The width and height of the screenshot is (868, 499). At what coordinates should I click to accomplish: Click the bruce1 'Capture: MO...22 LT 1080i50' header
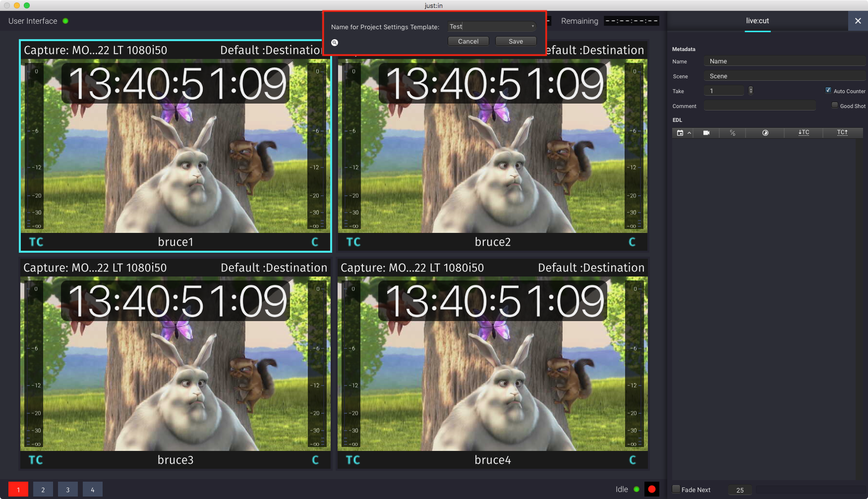click(96, 50)
